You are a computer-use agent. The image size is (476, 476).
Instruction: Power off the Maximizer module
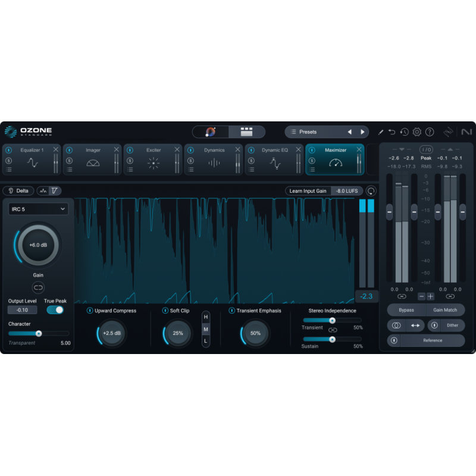(x=311, y=150)
